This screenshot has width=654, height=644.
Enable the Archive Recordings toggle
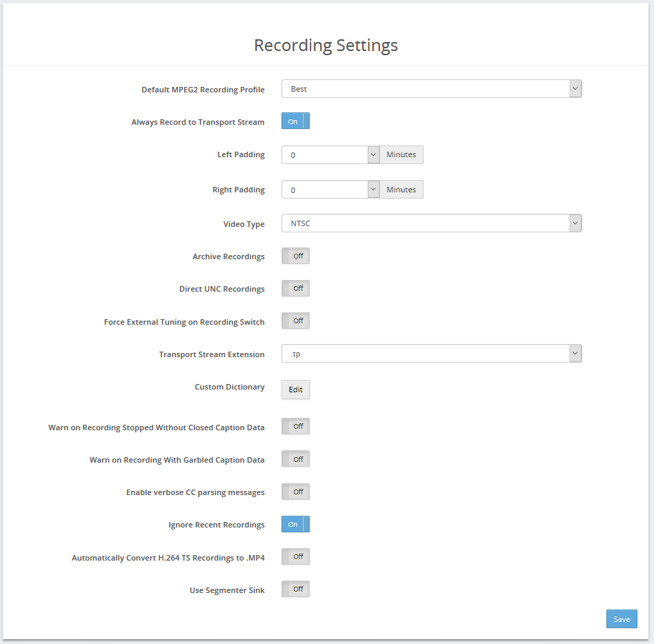click(x=295, y=256)
